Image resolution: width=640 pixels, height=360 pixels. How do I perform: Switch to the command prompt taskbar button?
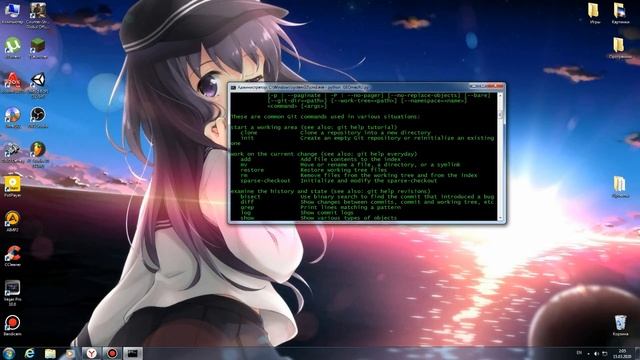coord(133,353)
